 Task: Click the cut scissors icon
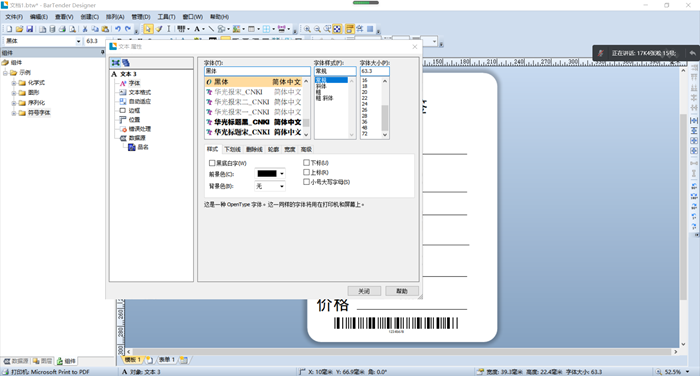tap(85, 29)
